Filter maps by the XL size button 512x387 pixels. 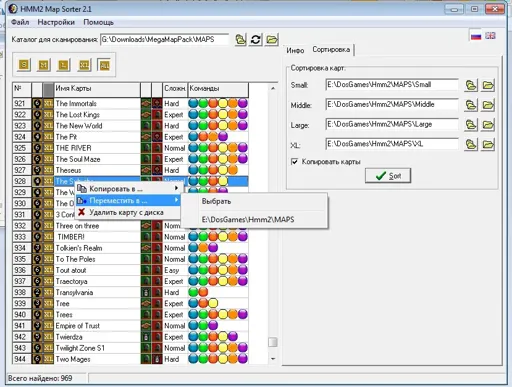(84, 65)
